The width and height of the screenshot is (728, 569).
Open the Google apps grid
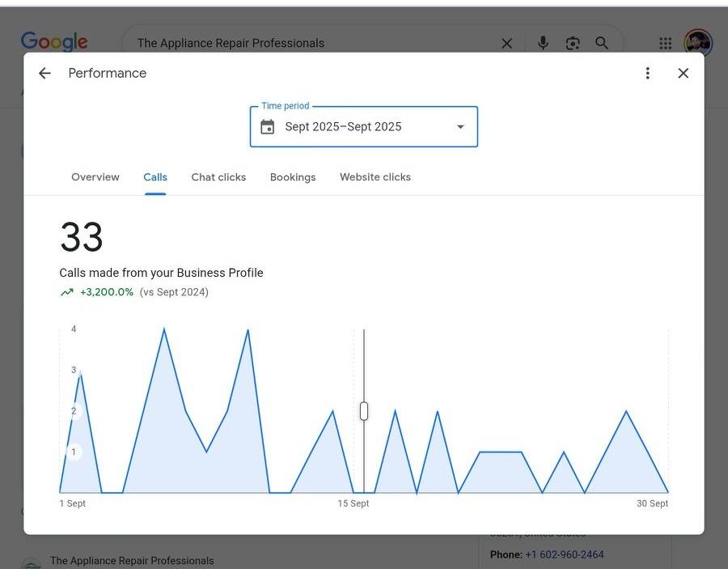click(x=665, y=44)
